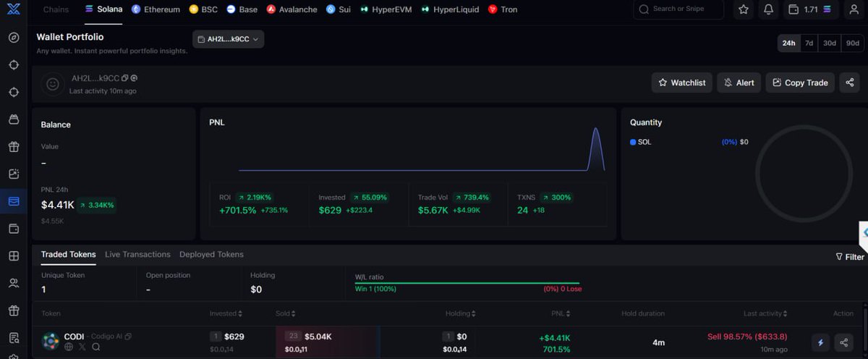Select the Avalanche chain tab
This screenshot has height=359, width=868.
292,9
